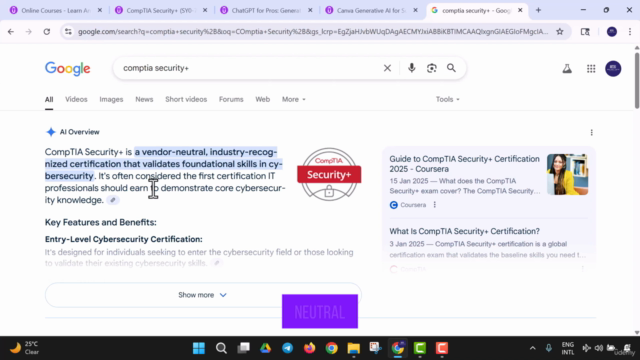Screen dimensions: 640x360
Task: Open Coursera result options menu
Action: [x=435, y=205]
